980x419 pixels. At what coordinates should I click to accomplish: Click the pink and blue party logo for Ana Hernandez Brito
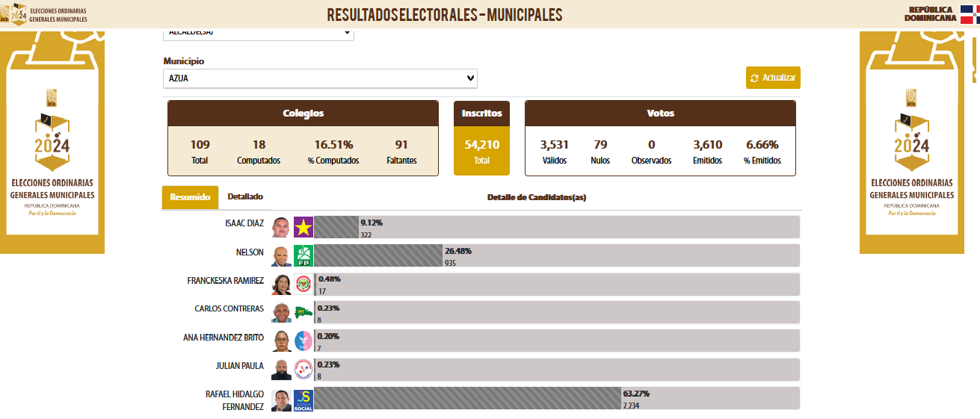click(303, 341)
